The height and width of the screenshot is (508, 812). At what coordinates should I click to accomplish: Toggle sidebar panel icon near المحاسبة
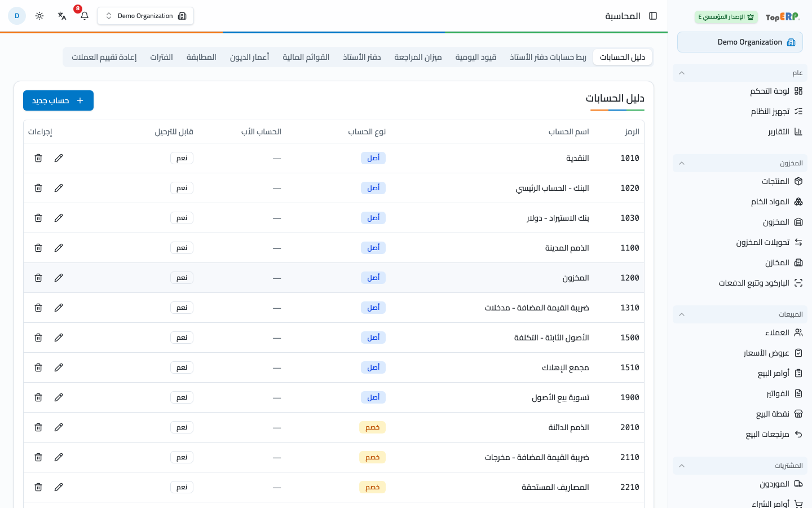tap(653, 16)
